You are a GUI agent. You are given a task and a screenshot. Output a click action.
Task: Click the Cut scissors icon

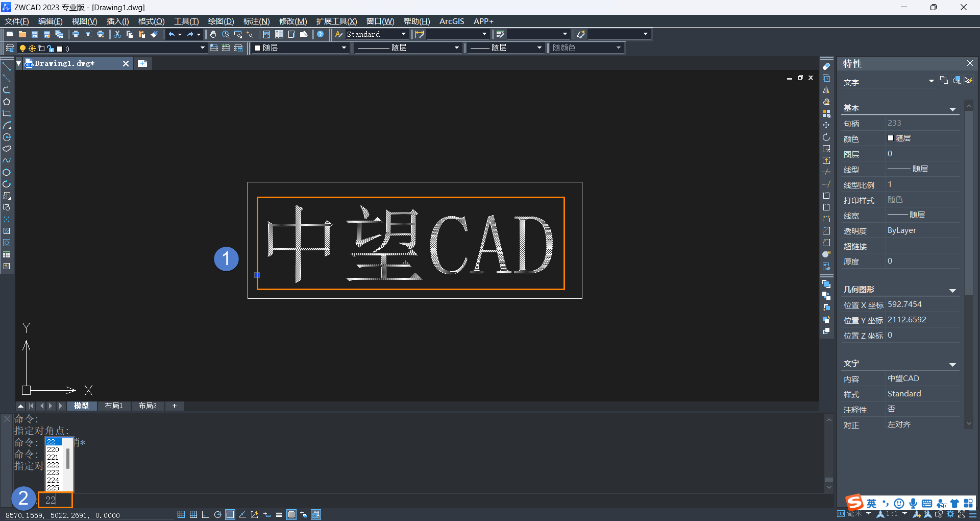click(117, 34)
